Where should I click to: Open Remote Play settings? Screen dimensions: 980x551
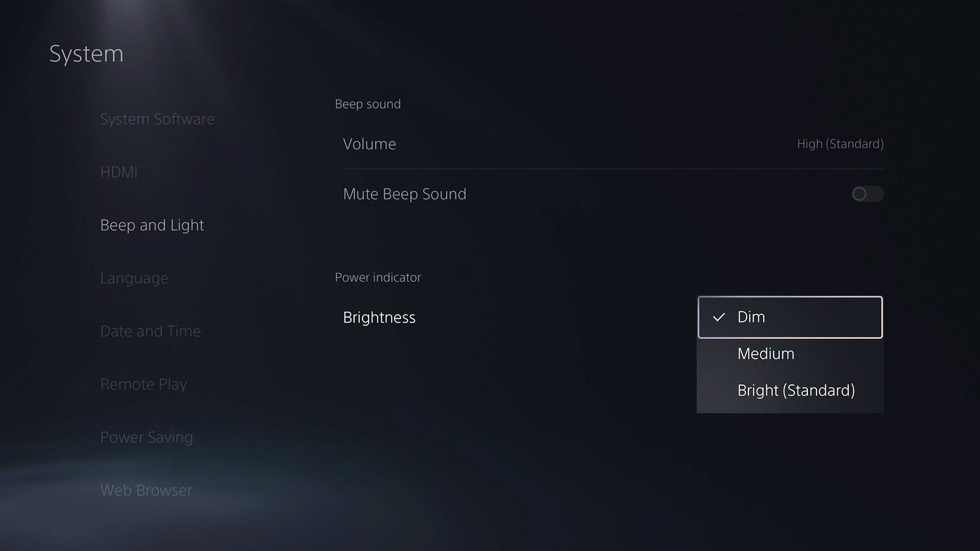point(143,384)
